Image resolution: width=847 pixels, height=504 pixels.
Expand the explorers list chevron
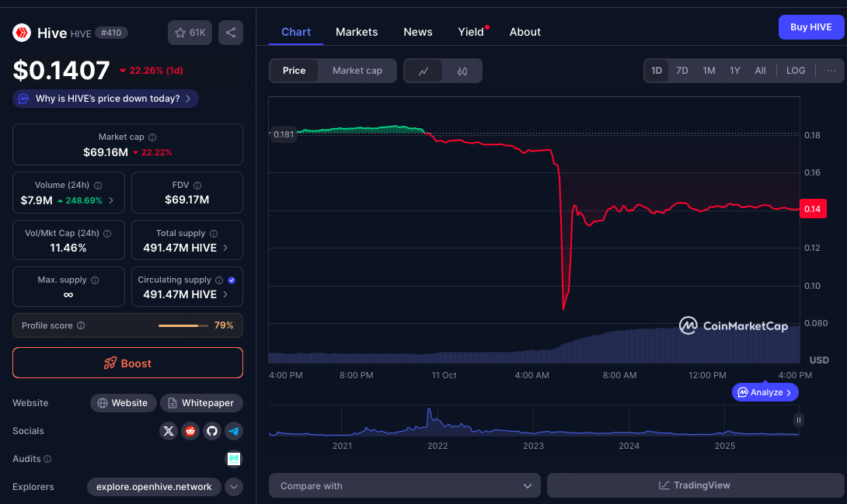coord(234,487)
